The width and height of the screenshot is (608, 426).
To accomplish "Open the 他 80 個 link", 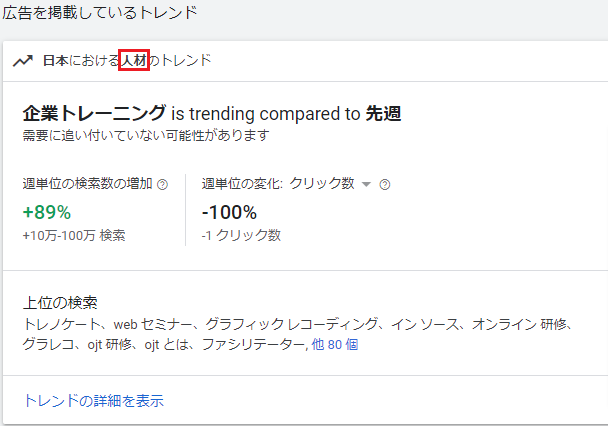I will pyautogui.click(x=335, y=344).
